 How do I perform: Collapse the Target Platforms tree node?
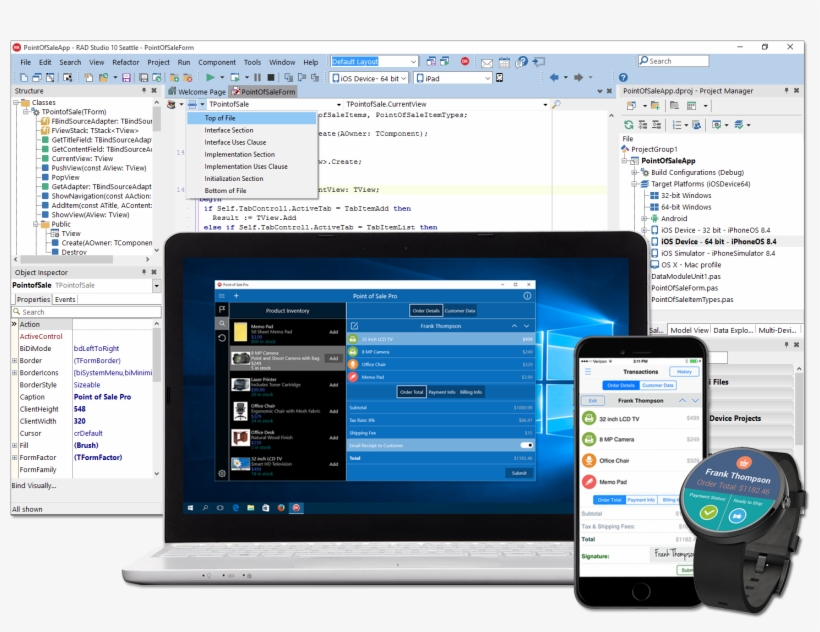coord(635,184)
